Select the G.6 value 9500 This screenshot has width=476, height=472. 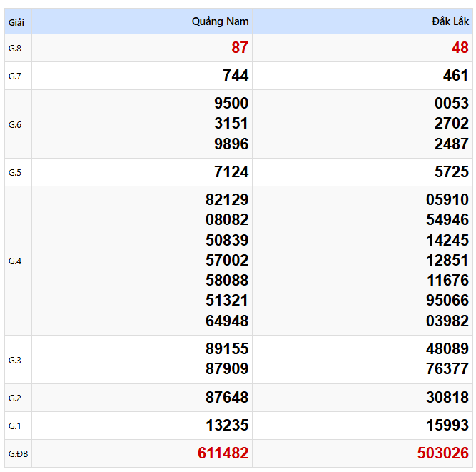(x=231, y=103)
